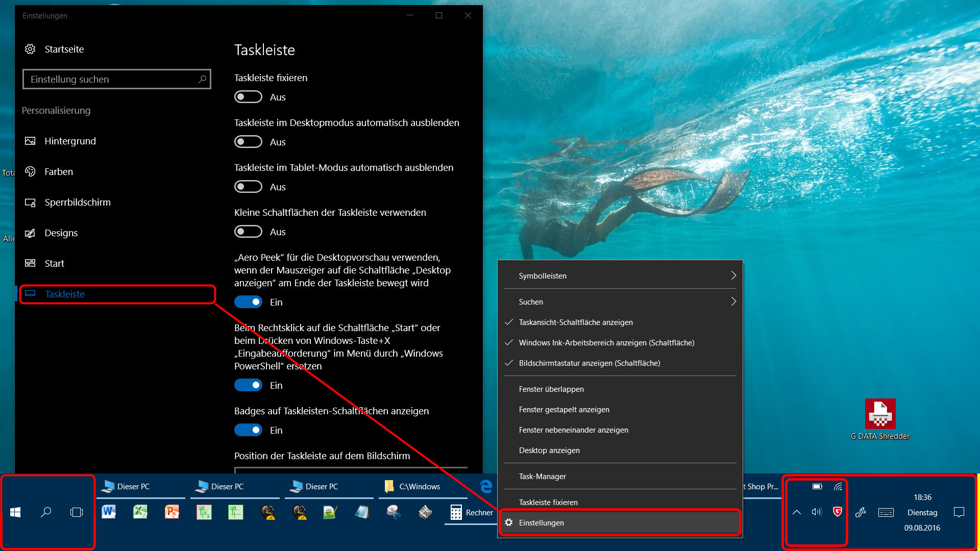This screenshot has width=980, height=551.
Task: Uncheck Taskansicht-Schaltfläche anzeigen menu entry
Action: tap(576, 322)
